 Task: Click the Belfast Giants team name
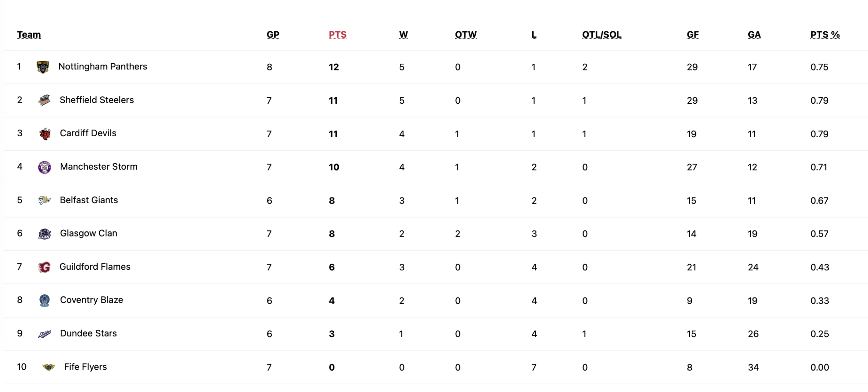point(89,200)
